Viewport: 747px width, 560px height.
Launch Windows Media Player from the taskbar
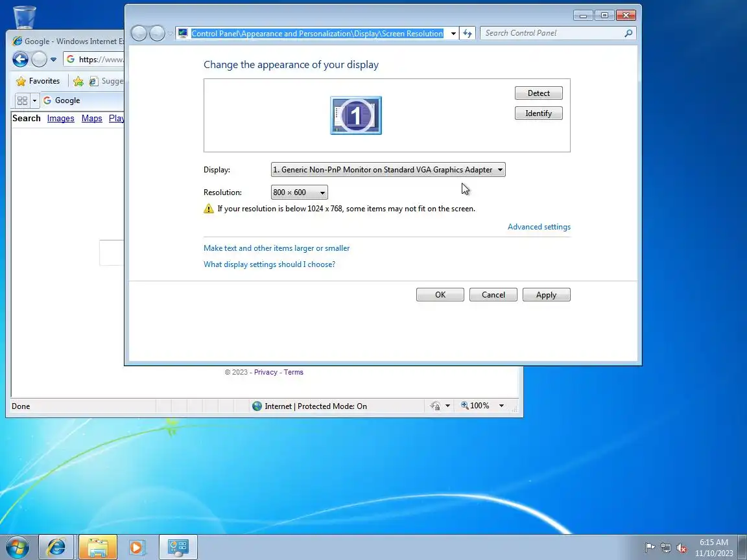pos(136,547)
